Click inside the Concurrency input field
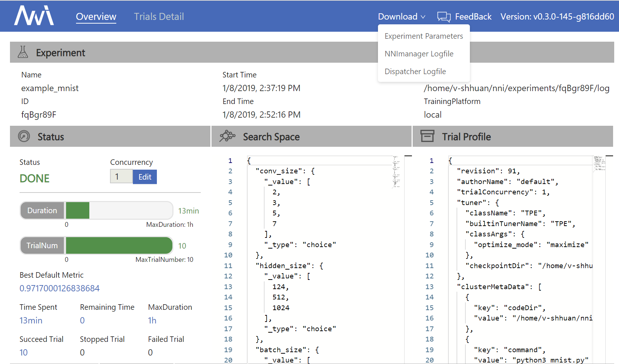 click(x=121, y=177)
